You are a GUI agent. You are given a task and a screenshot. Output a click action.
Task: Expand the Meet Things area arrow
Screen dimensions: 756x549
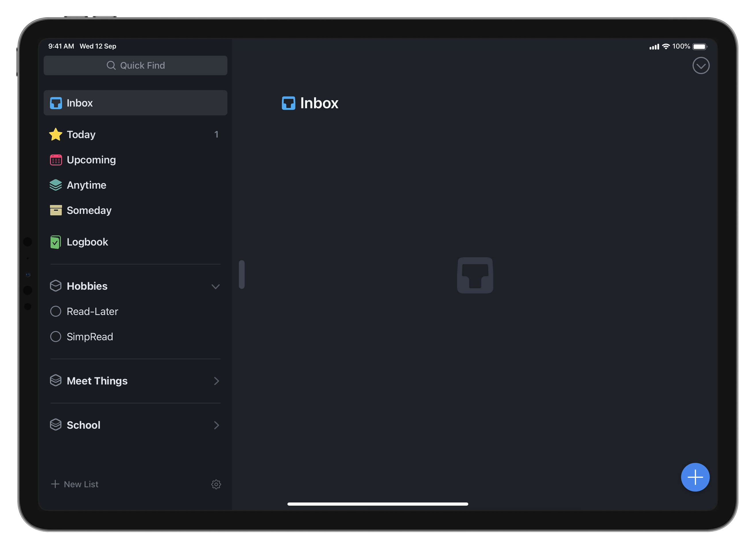(x=216, y=381)
